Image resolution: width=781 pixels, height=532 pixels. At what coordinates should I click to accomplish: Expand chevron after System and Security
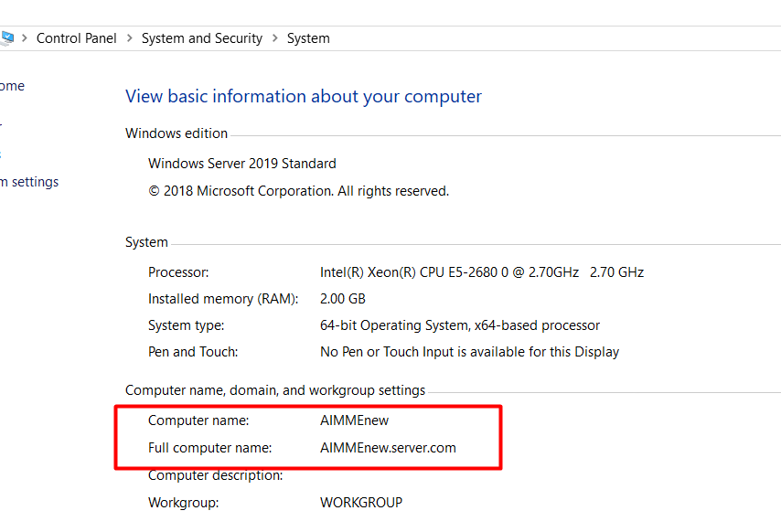275,38
